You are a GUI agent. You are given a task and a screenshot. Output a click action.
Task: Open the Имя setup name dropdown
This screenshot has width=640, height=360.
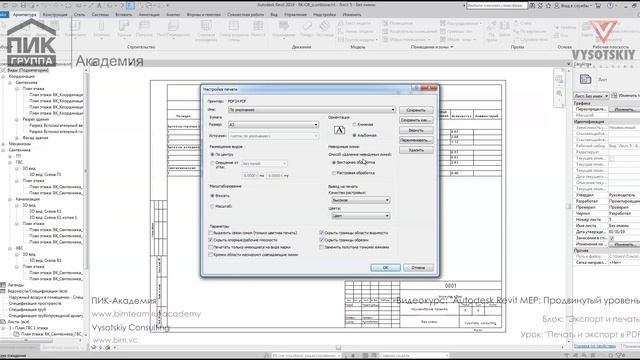pos(312,110)
